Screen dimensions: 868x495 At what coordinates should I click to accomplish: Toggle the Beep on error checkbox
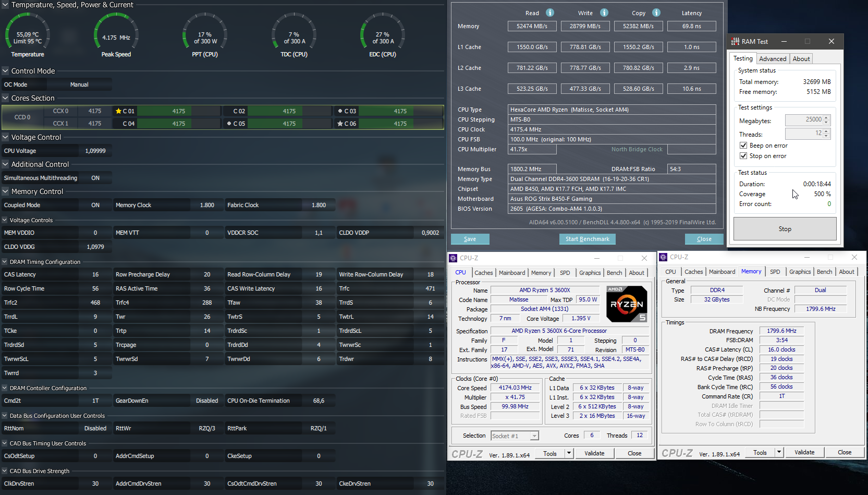(x=743, y=146)
